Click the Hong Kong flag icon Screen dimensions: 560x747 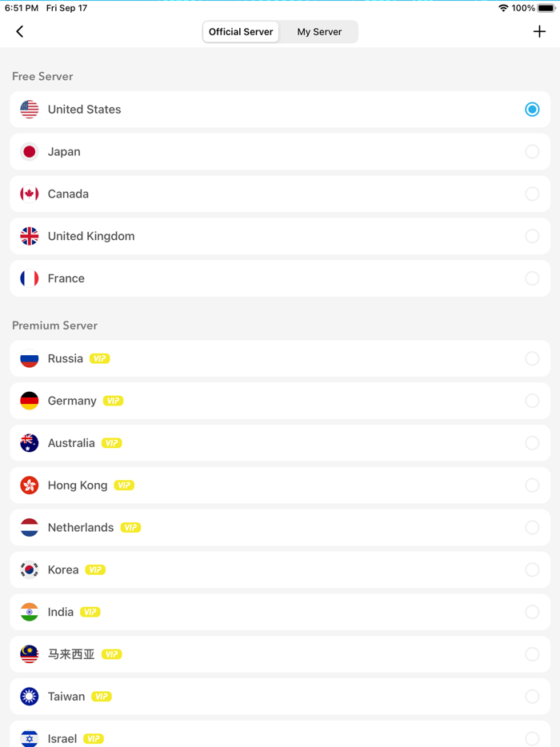coord(29,485)
